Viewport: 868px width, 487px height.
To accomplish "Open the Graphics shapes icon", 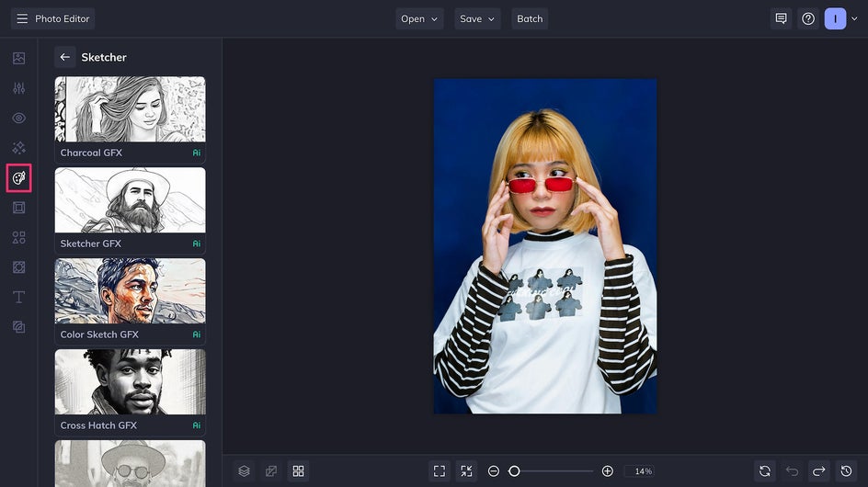I will pos(18,237).
